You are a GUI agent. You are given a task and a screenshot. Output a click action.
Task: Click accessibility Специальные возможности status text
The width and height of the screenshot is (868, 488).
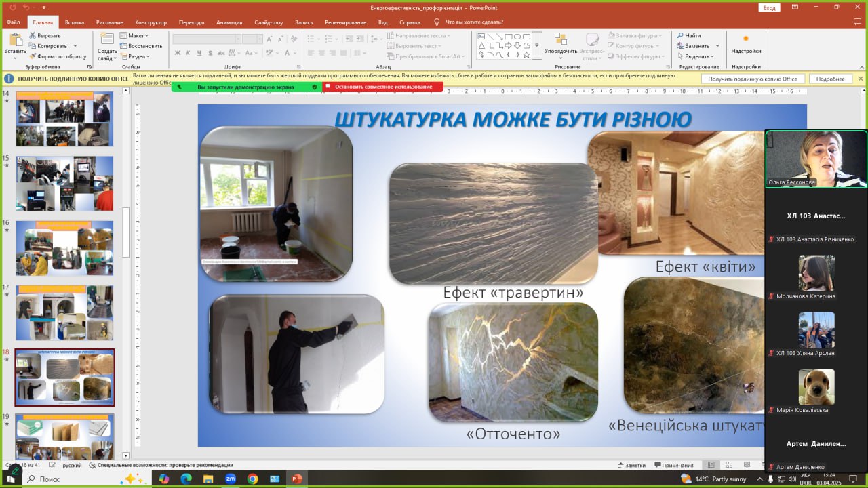[161, 465]
